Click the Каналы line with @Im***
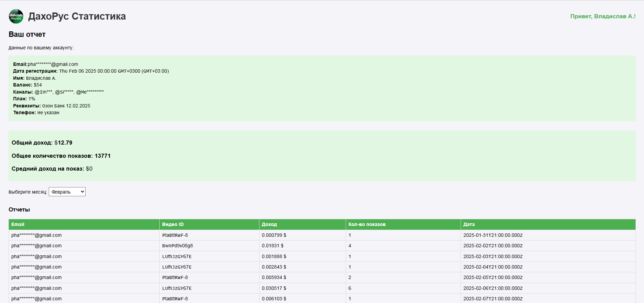This screenshot has height=303, width=644. [x=59, y=92]
